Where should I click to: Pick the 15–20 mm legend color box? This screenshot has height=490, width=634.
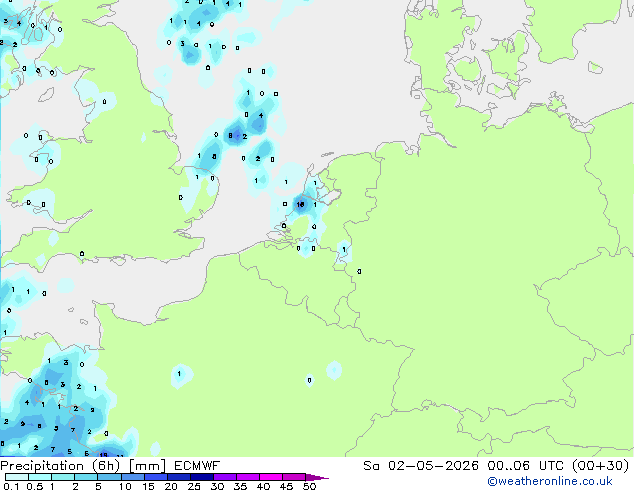[x=156, y=477]
